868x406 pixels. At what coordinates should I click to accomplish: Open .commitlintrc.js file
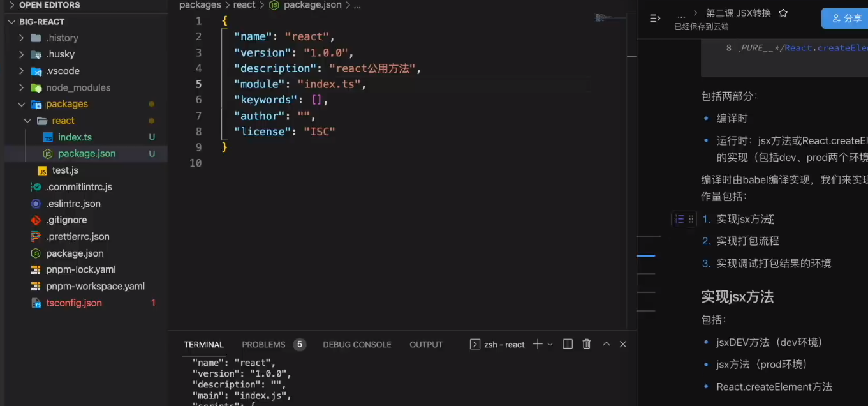pyautogui.click(x=79, y=187)
